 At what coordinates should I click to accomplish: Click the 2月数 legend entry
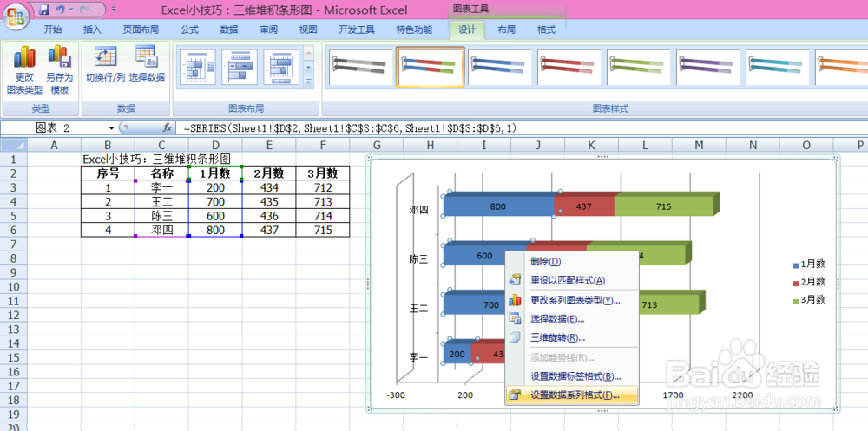tap(809, 282)
